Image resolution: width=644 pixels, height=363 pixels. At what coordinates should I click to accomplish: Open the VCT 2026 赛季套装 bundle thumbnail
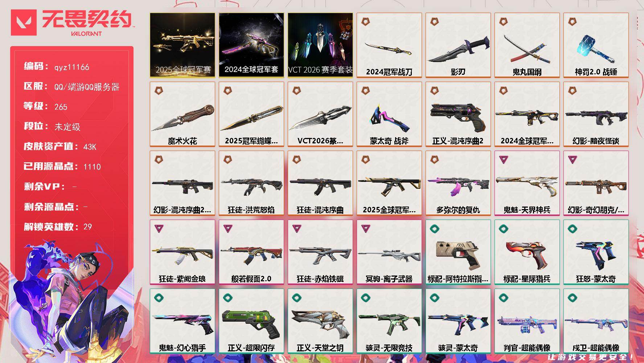pyautogui.click(x=320, y=45)
